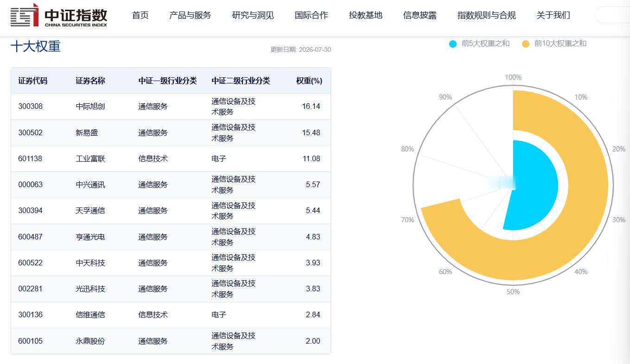Select the weight value 2.84
Screen dimensions: 630x364
pyautogui.click(x=313, y=314)
